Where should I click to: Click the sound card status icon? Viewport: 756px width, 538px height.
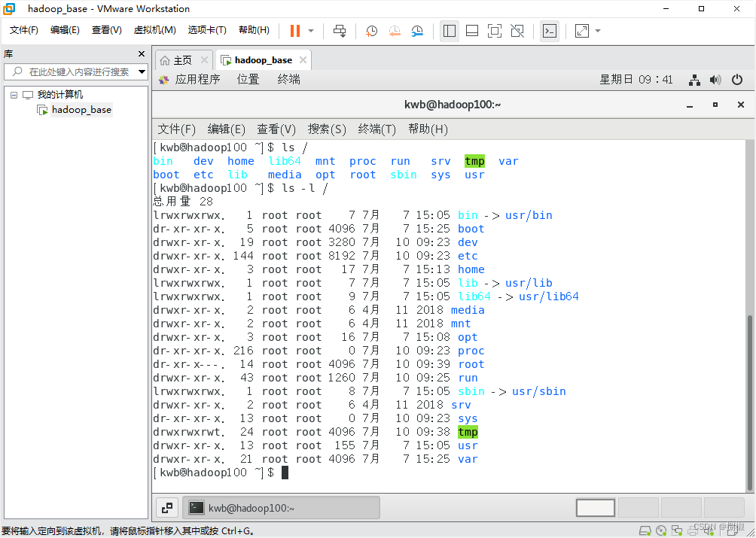tap(709, 530)
